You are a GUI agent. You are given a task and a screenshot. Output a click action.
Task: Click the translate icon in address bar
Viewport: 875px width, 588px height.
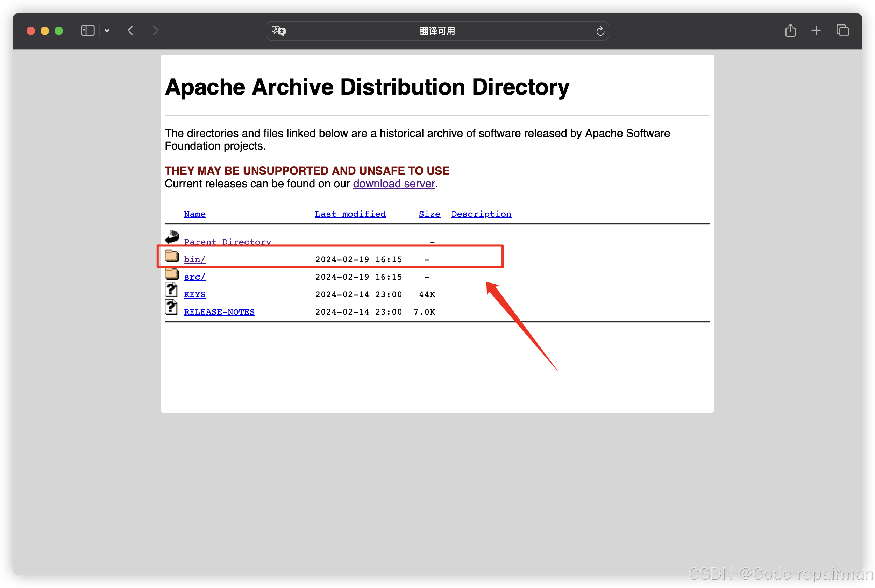[278, 31]
